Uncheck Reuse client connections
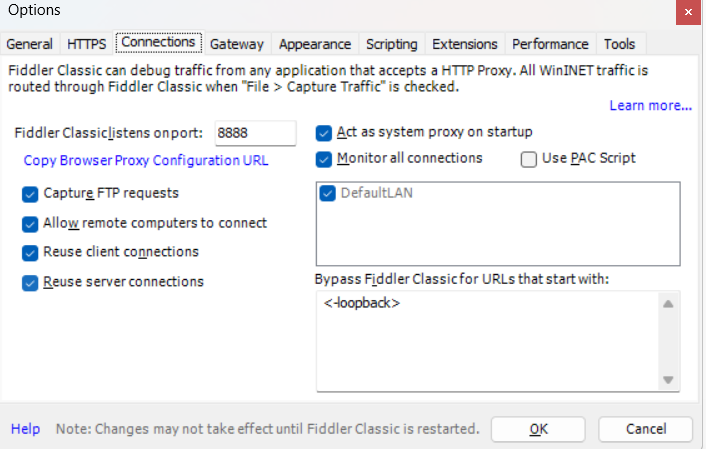The width and height of the screenshot is (706, 449). click(x=30, y=252)
